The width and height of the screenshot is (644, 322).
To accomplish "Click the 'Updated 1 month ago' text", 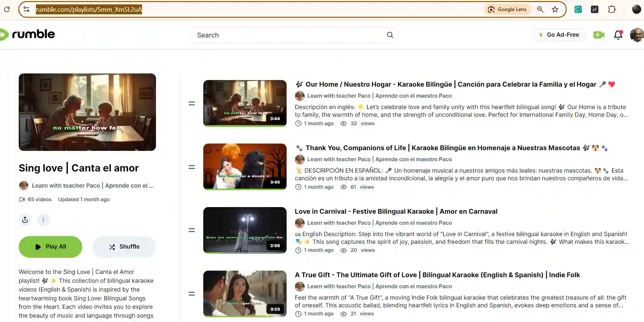I will tap(84, 199).
